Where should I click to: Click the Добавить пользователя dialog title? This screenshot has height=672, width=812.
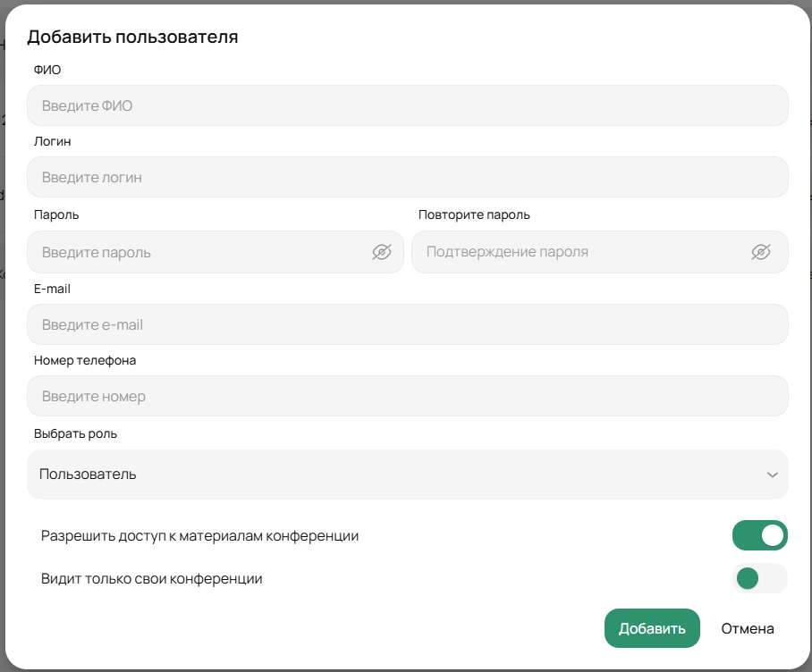[132, 38]
